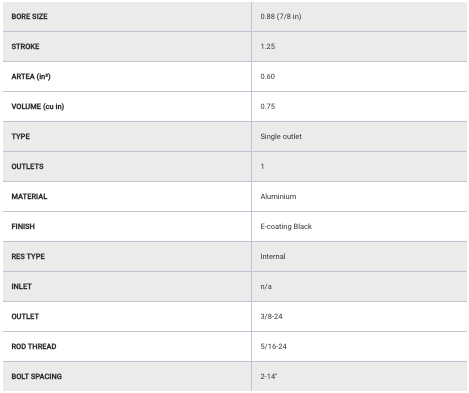Click the Aluminium material value

[278, 196]
